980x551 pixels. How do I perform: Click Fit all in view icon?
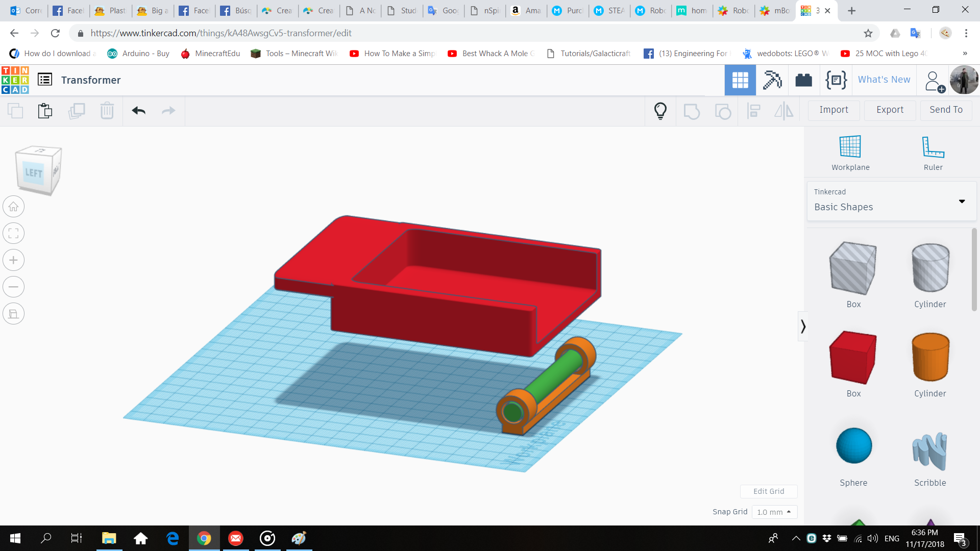pyautogui.click(x=14, y=234)
